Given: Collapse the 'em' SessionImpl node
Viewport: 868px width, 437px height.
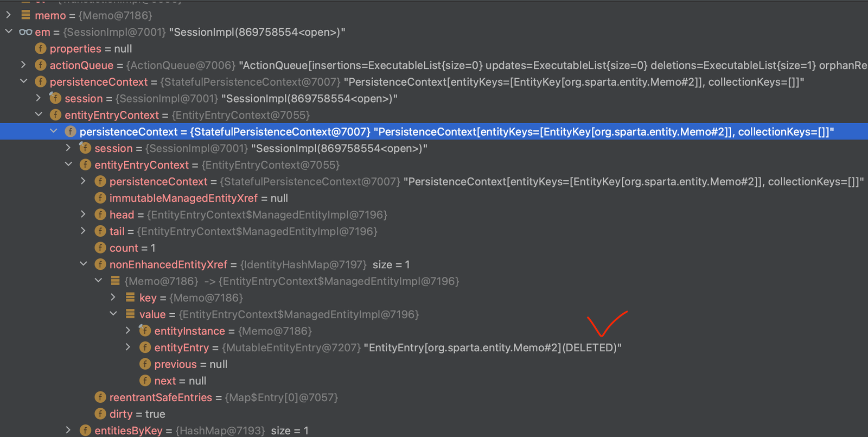Looking at the screenshot, I should 9,32.
